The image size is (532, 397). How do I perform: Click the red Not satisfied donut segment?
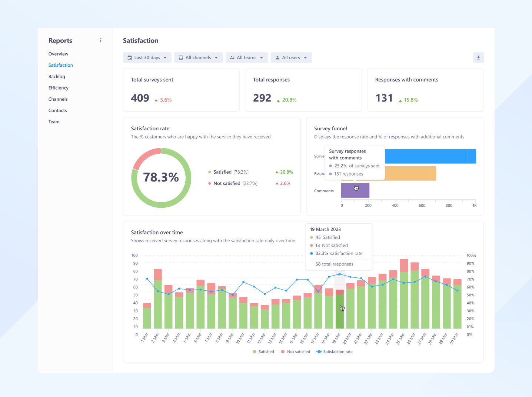pyautogui.click(x=144, y=157)
